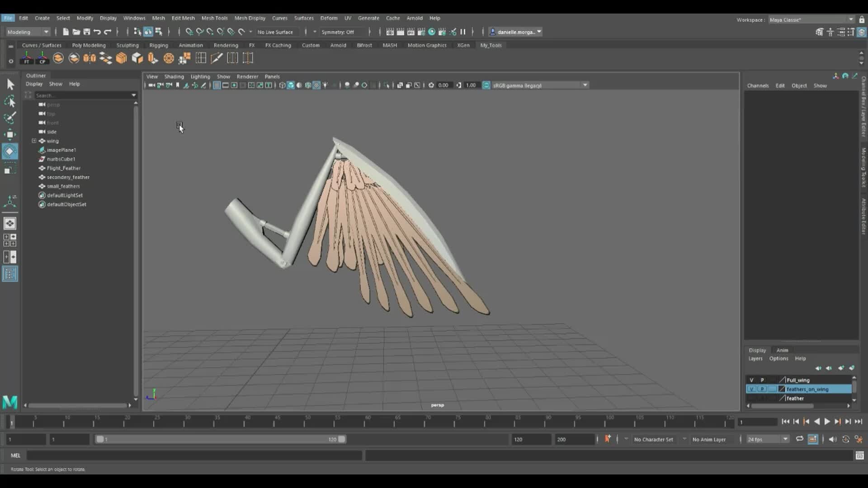Open the viewport Shading menu
The width and height of the screenshot is (868, 488).
pos(174,76)
